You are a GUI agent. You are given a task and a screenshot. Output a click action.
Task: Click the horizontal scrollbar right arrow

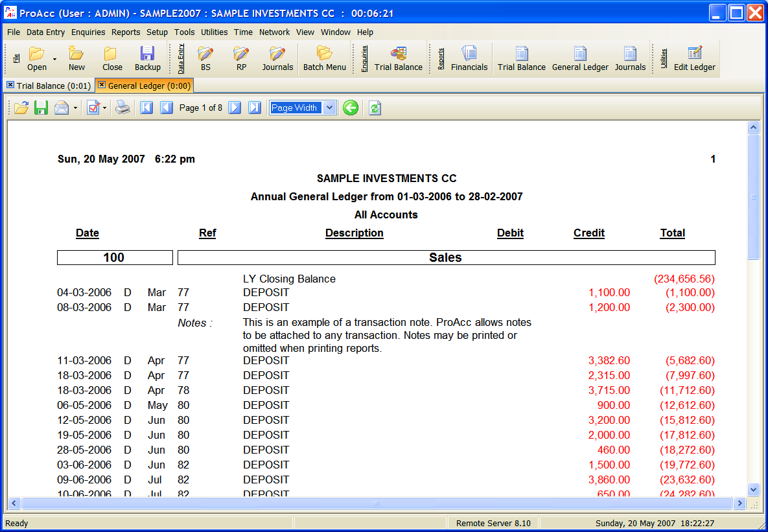point(739,503)
